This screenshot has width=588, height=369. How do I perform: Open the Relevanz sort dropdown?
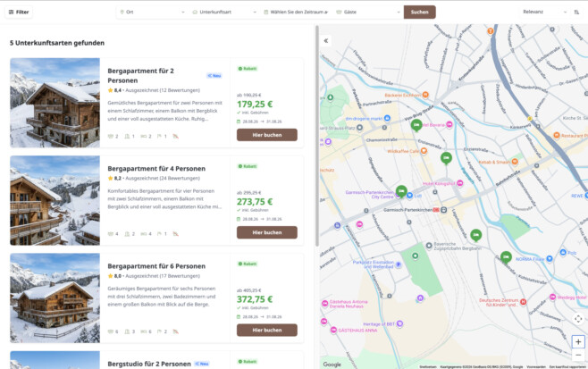[544, 12]
